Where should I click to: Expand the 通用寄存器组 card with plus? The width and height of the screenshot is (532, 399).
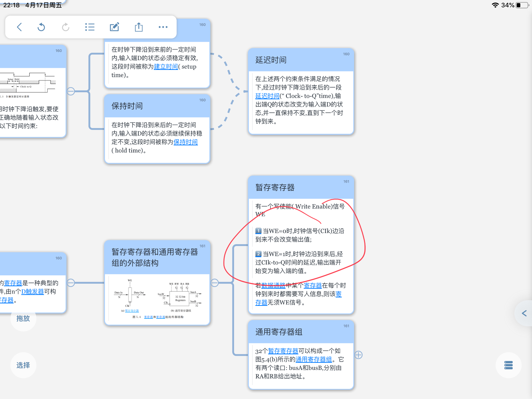tap(358, 355)
